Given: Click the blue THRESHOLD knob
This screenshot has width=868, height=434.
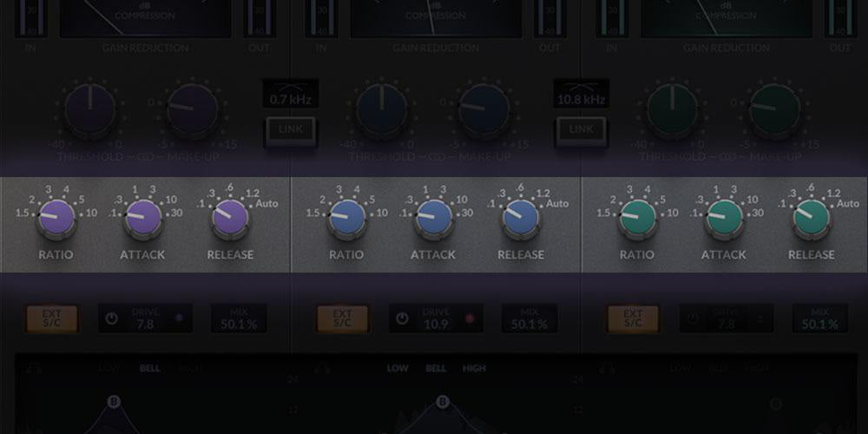Looking at the screenshot, I should click(x=381, y=109).
